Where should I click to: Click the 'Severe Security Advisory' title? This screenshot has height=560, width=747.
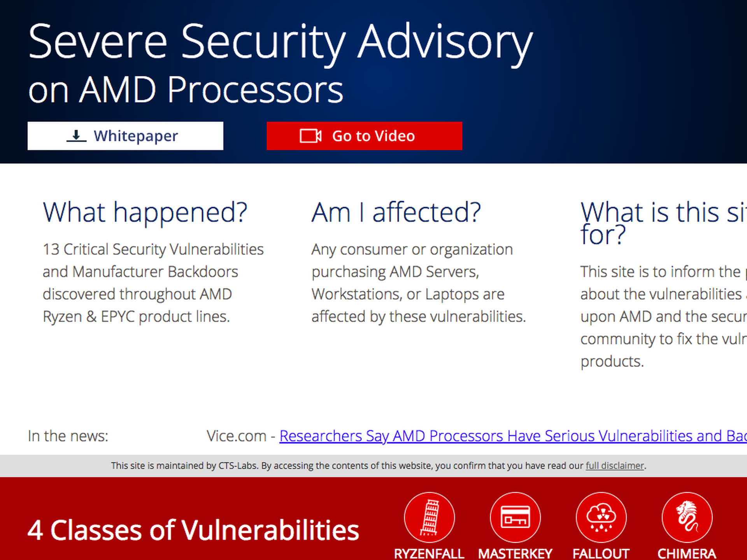tap(280, 42)
